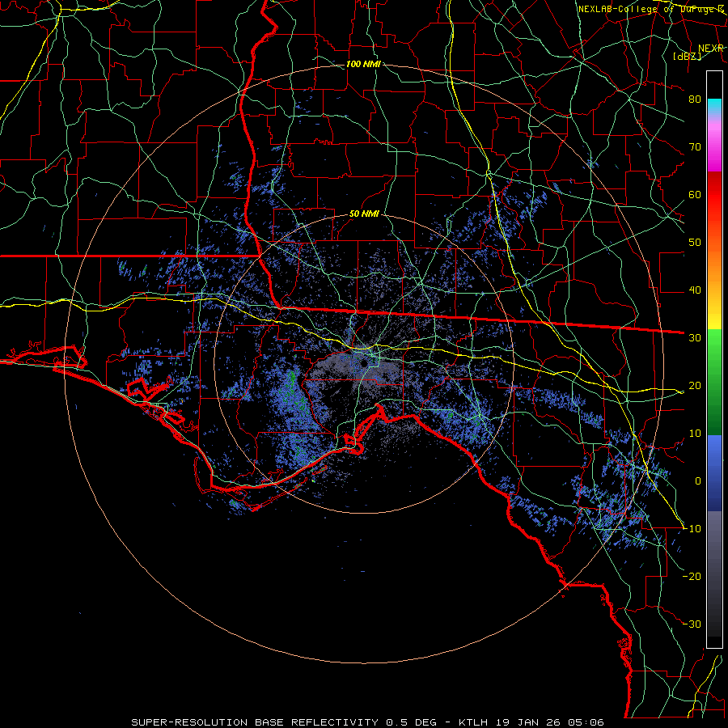The width and height of the screenshot is (728, 728).
Task: Click the -10 dBZ scale value
Action: (692, 529)
